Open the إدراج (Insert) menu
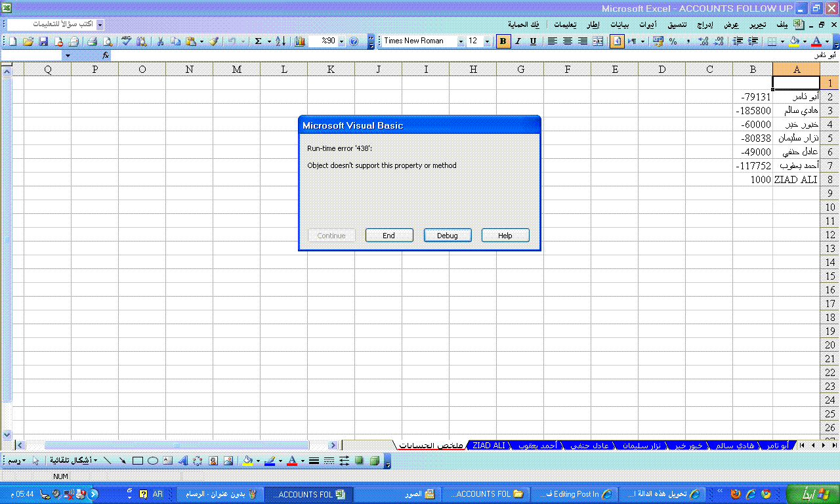The image size is (840, 504). click(x=704, y=24)
